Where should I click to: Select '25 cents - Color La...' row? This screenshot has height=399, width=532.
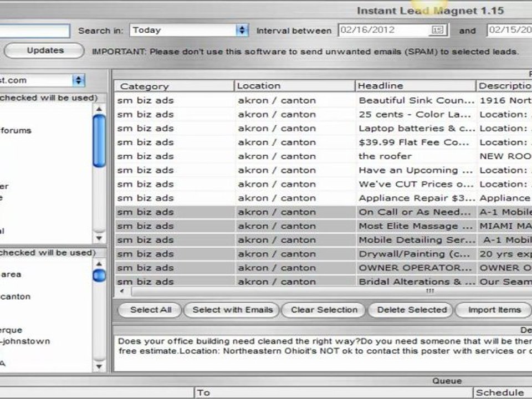coord(323,114)
